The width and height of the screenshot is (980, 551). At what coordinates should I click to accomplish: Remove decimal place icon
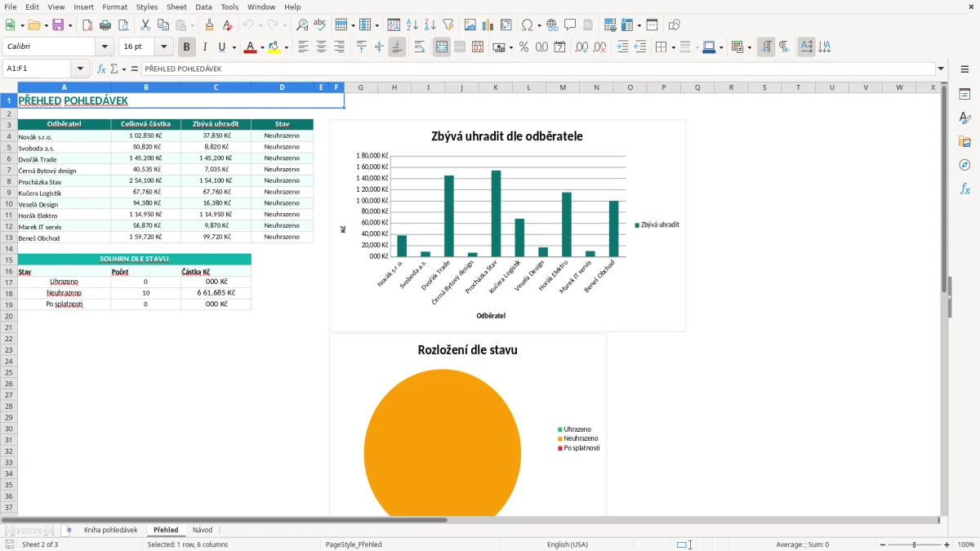click(x=599, y=47)
